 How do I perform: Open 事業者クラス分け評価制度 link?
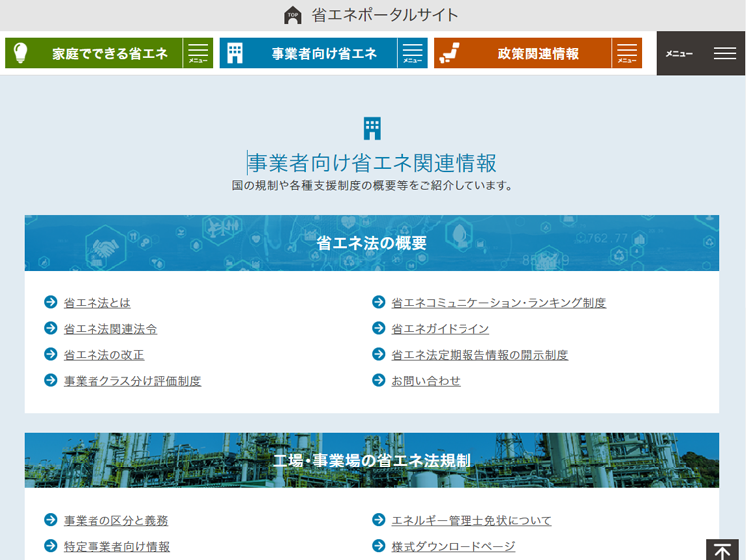coord(132,381)
